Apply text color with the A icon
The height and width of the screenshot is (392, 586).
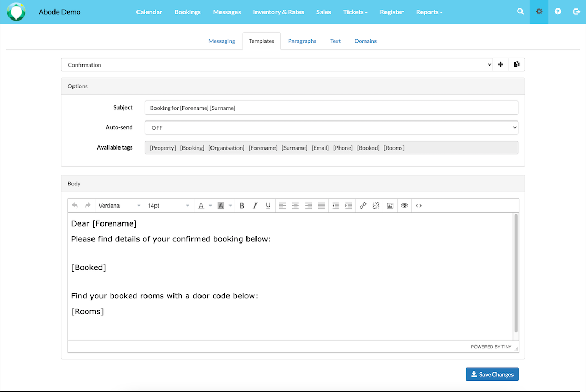201,206
